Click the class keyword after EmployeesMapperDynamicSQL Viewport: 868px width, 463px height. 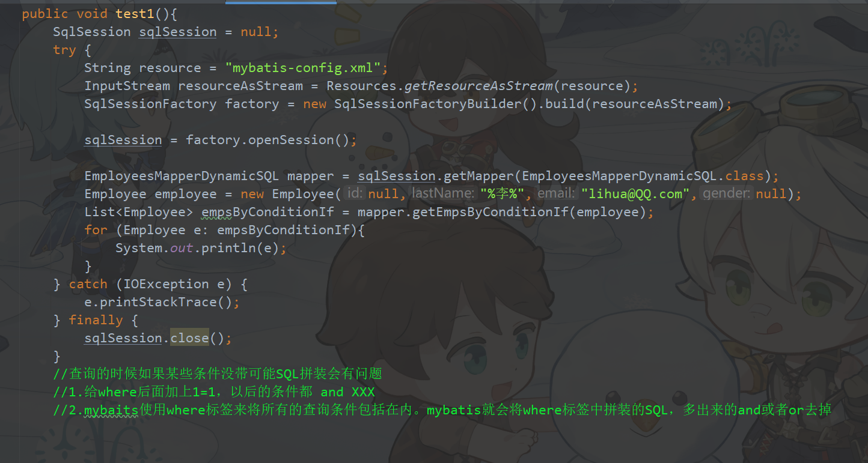pyautogui.click(x=744, y=176)
